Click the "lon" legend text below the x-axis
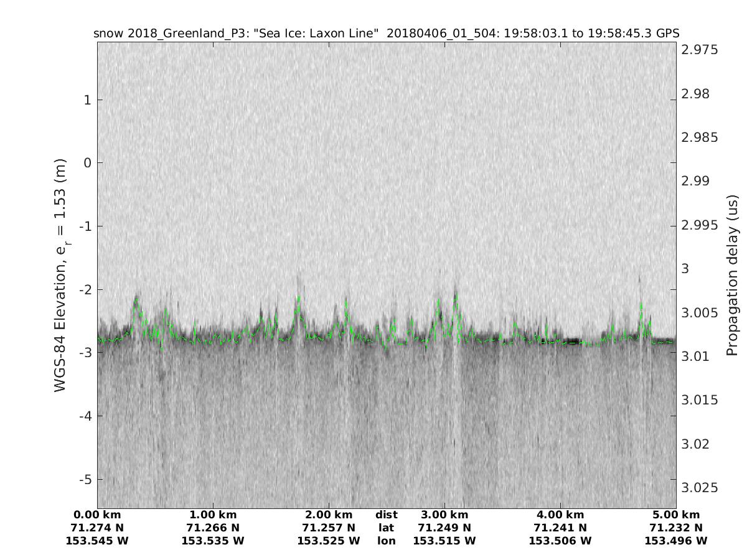 click(387, 541)
